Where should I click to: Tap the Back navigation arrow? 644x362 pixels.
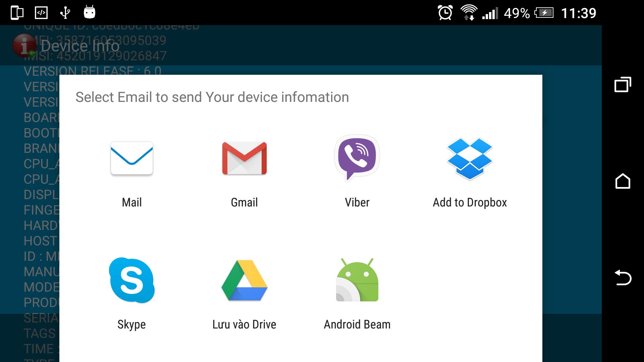click(x=623, y=278)
